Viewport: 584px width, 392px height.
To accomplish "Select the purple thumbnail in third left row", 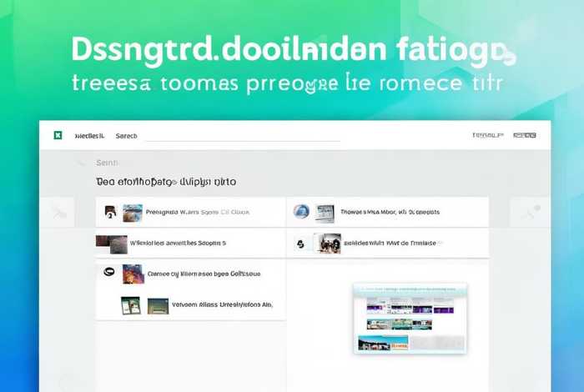I will pos(133,274).
